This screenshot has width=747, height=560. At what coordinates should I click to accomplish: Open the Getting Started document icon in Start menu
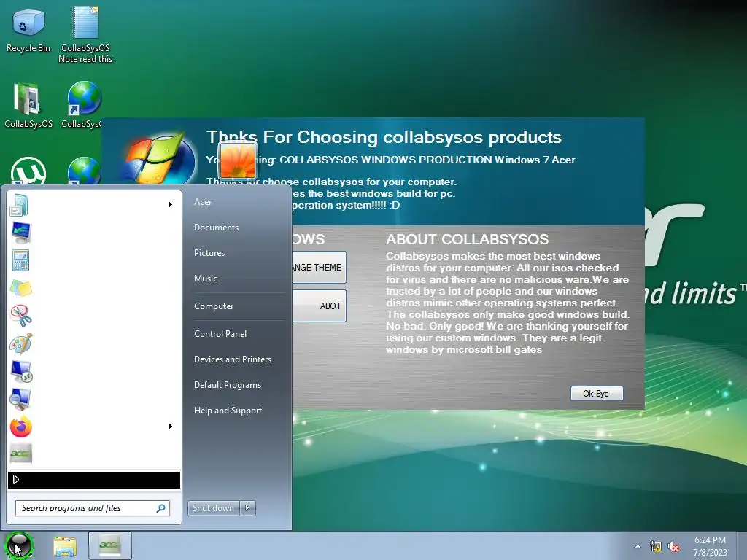[20, 205]
